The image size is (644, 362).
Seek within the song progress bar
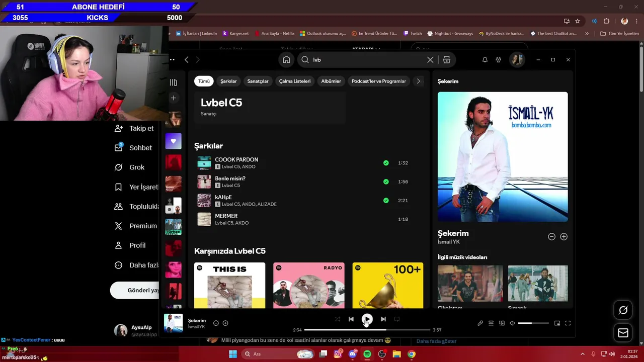click(x=367, y=330)
